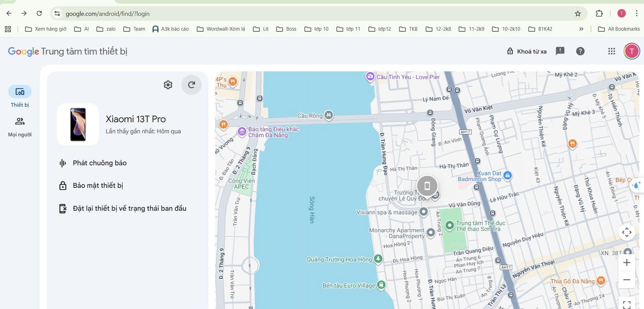644x309 pixels.
Task: Zoom out on the map
Action: coord(626,280)
